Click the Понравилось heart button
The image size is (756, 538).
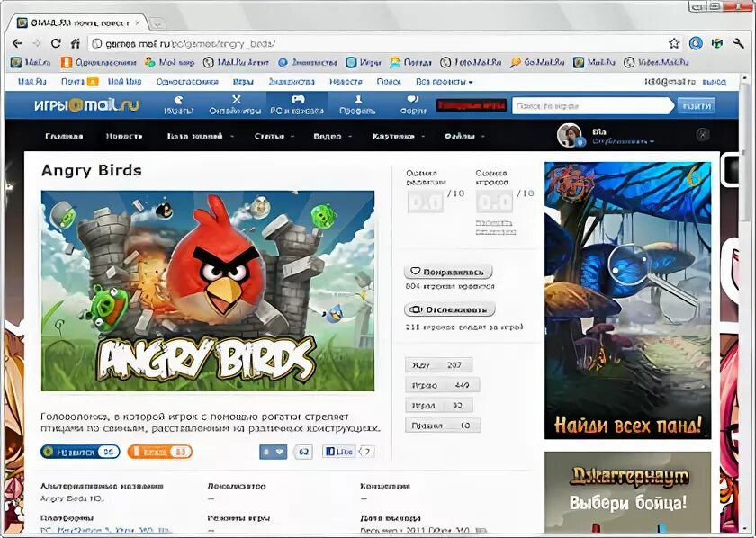[448, 272]
